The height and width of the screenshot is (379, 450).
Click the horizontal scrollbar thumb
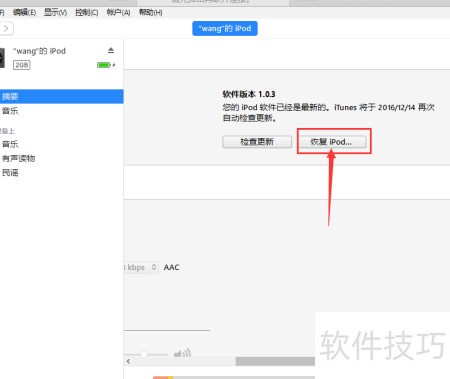(x=275, y=361)
